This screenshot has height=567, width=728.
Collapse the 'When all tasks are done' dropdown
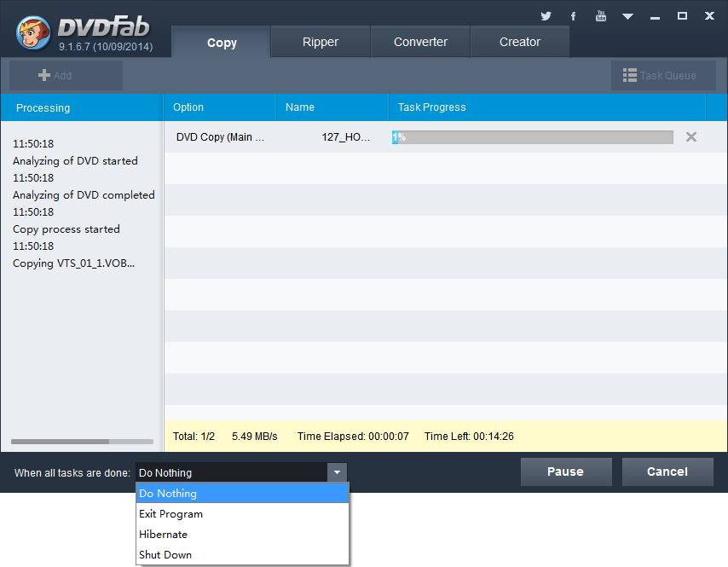click(337, 472)
